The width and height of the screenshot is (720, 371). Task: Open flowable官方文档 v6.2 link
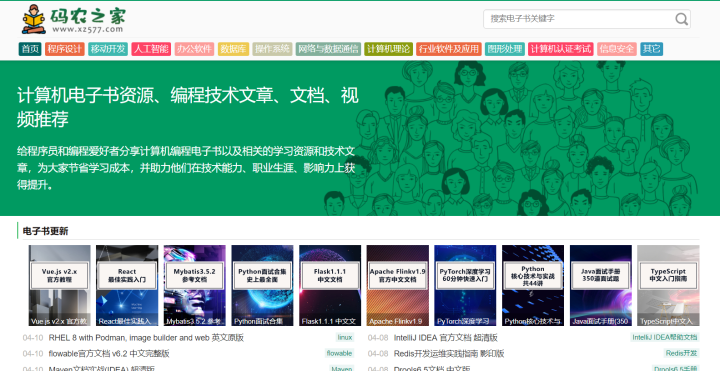pyautogui.click(x=109, y=354)
